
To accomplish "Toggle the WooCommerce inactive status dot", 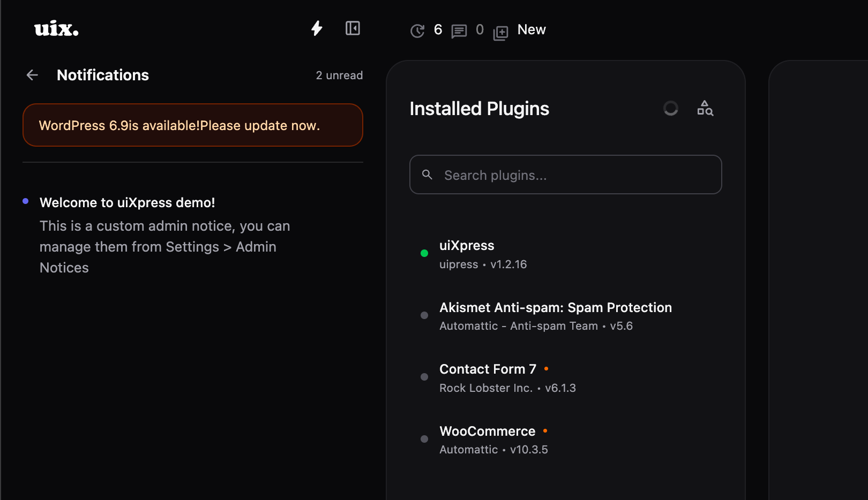I will click(x=424, y=439).
